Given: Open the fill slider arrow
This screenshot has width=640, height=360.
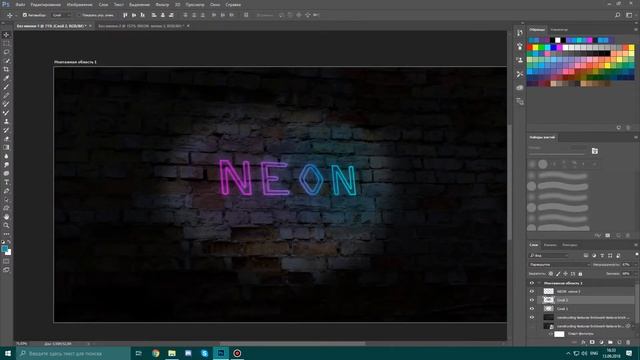Looking at the screenshot, I should [636, 273].
